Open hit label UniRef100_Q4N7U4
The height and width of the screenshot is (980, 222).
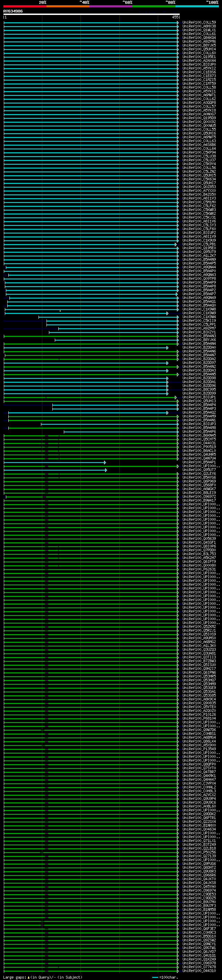click(x=199, y=459)
